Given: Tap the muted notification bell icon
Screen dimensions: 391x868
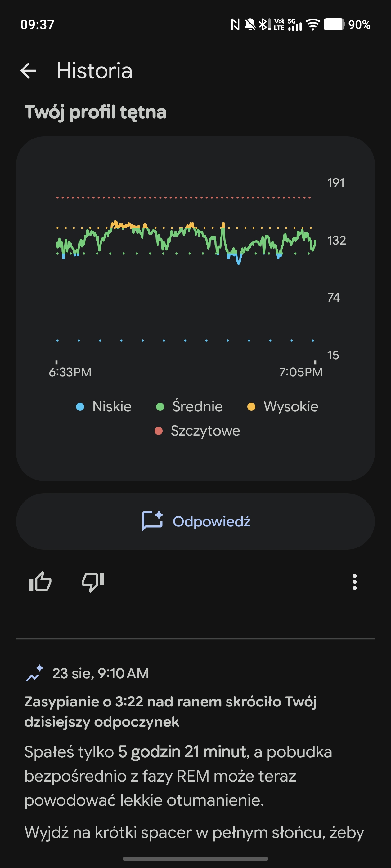Looking at the screenshot, I should click(250, 24).
